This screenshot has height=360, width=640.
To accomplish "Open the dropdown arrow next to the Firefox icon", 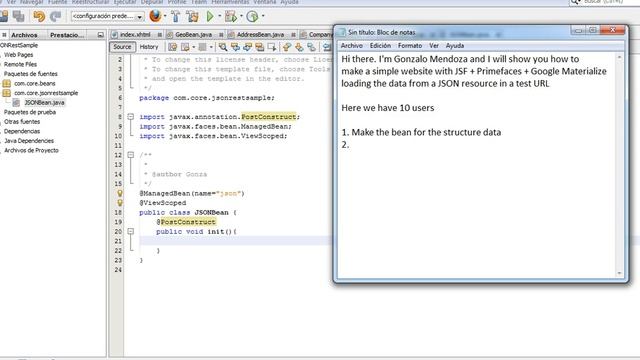I will coord(165,16).
